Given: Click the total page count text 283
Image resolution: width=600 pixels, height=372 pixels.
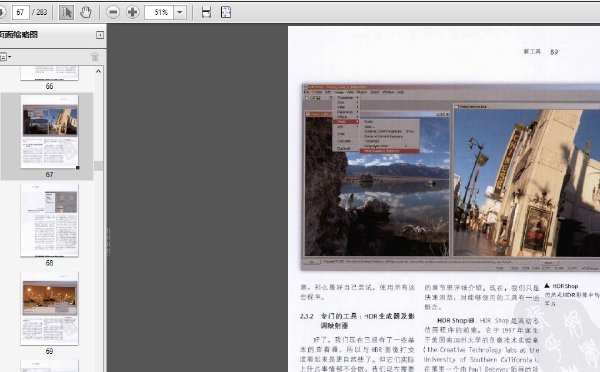Looking at the screenshot, I should click(x=41, y=13).
